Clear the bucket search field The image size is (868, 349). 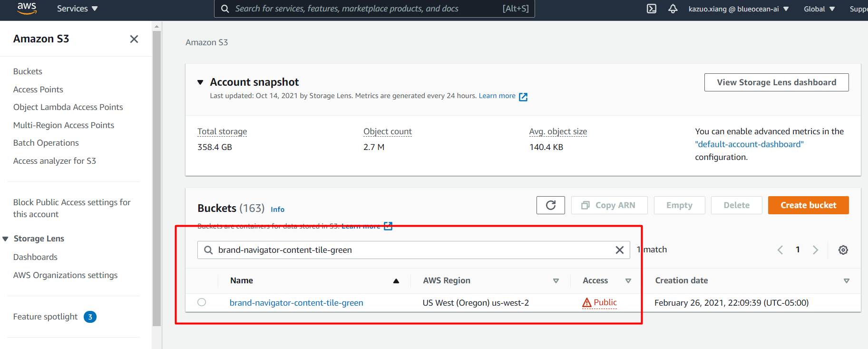coord(620,250)
